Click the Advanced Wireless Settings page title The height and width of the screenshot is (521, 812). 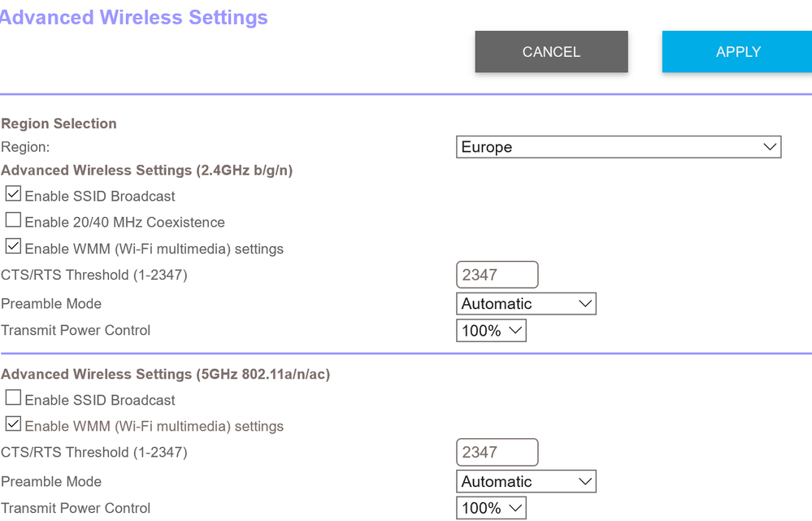134,17
